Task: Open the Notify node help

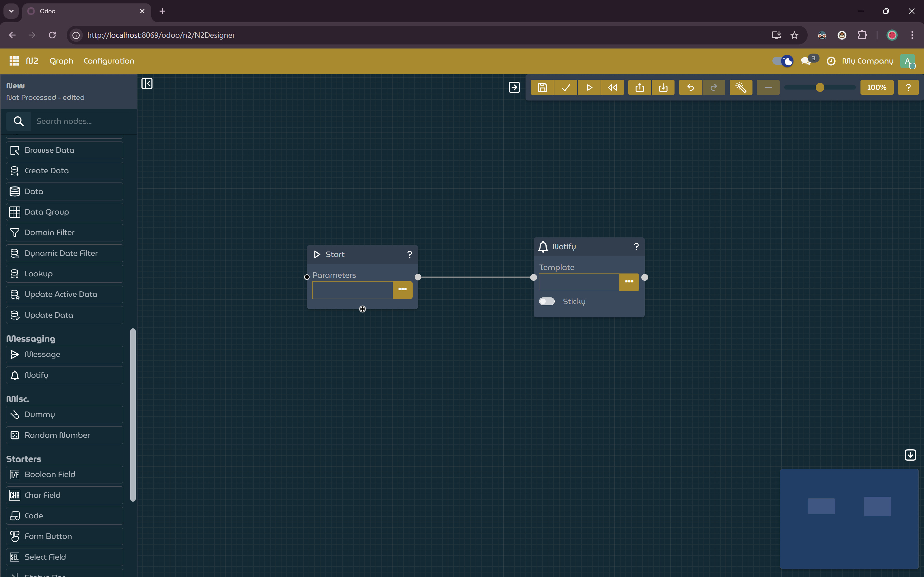Action: coord(636,247)
